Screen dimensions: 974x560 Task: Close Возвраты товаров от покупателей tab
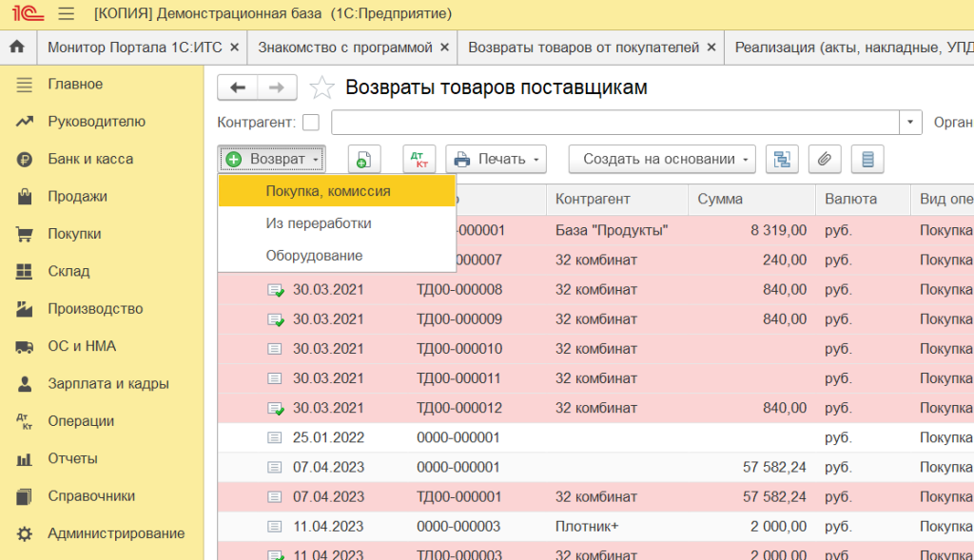coord(711,48)
